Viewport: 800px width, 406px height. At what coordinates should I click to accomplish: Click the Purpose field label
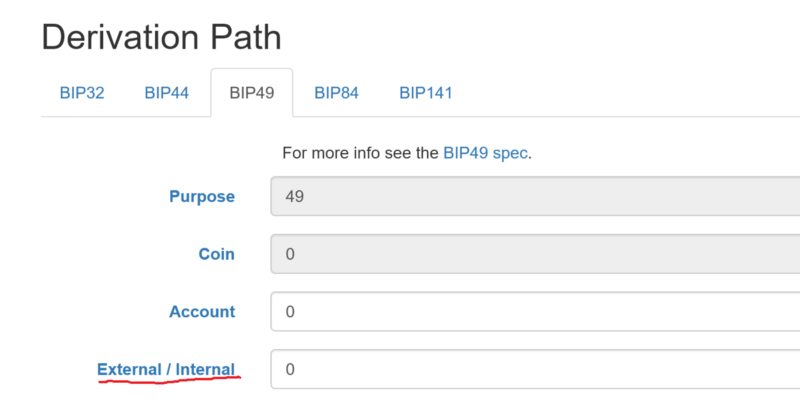202,196
